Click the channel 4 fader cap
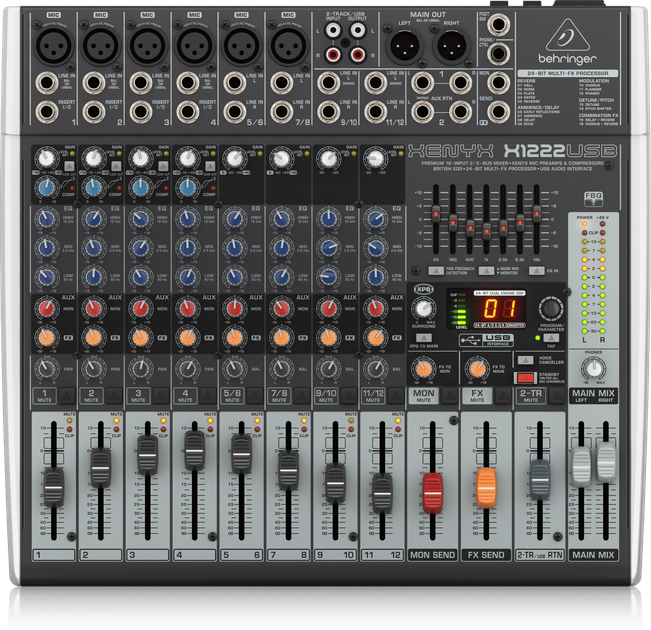651x630 pixels. pyautogui.click(x=194, y=451)
